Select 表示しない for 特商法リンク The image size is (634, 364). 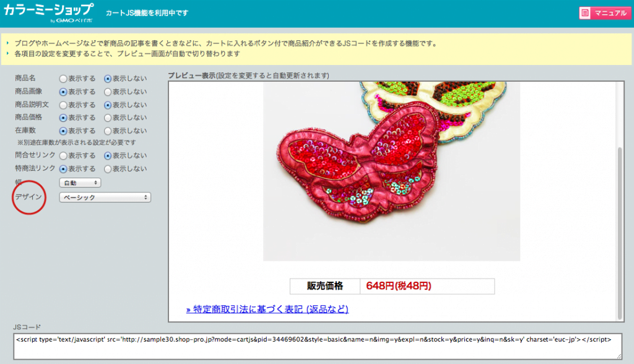108,168
